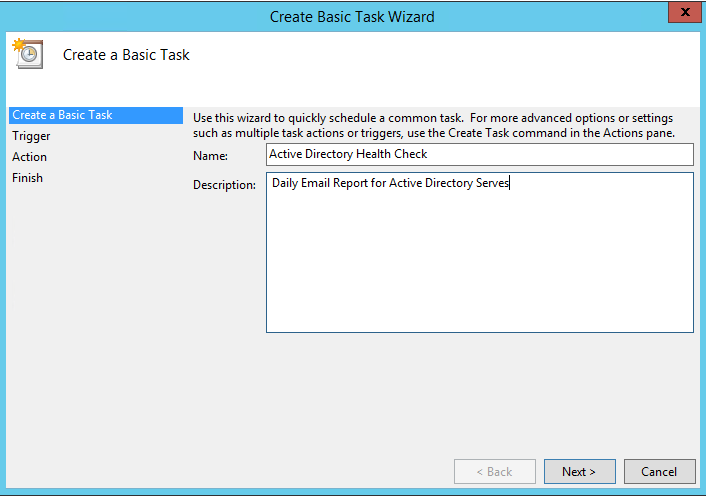Viewport: 706px width, 496px height.
Task: Select the Finish step in the sidebar
Action: pyautogui.click(x=27, y=178)
